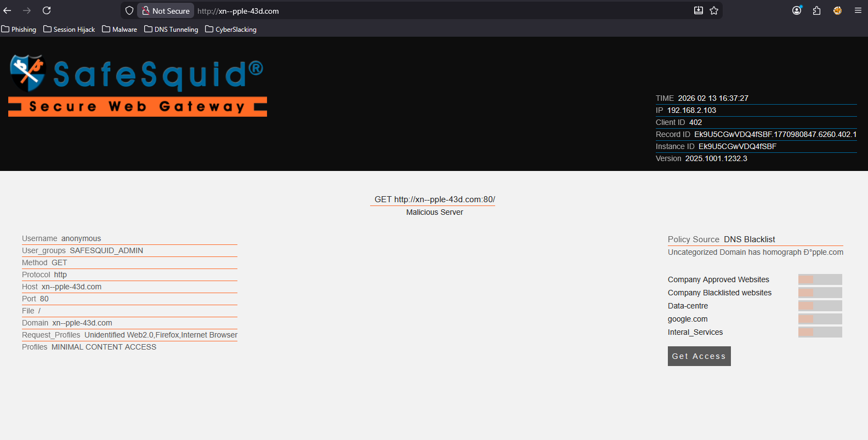The width and height of the screenshot is (868, 440).
Task: Click the SafeSquid shield logo
Action: pyautogui.click(x=27, y=73)
